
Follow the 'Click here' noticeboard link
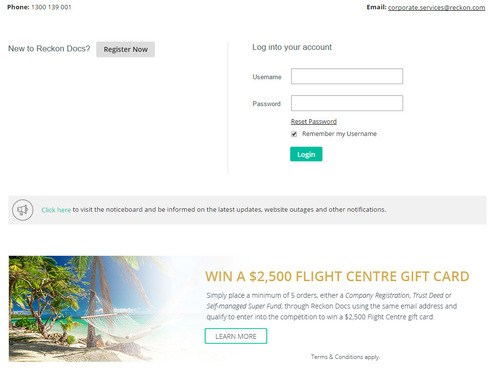click(56, 210)
